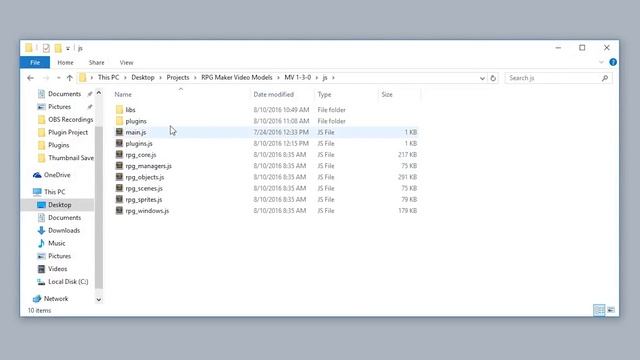Click the 217 KB size value
Screen dimensions: 640x360
[407, 155]
